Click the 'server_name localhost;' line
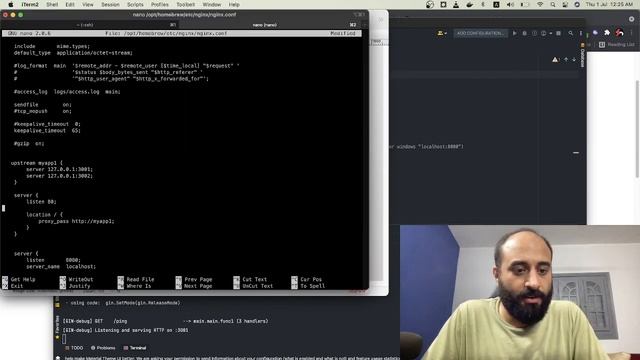The image size is (640, 360). [61, 267]
